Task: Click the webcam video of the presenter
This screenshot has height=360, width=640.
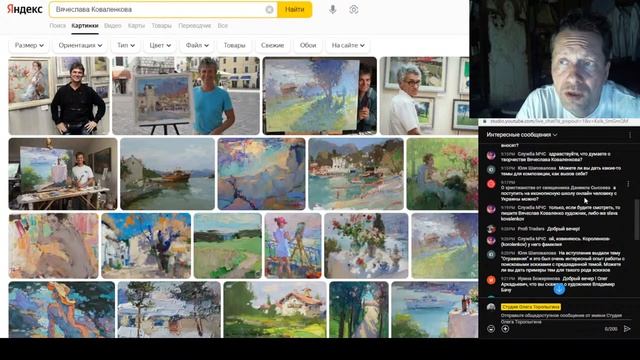Action: 555,59
